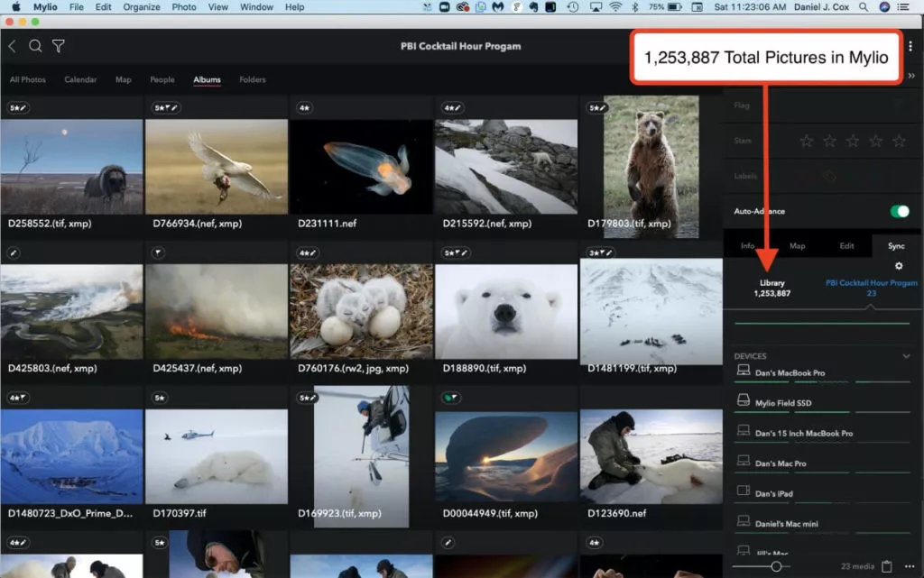Go back with the left arrow icon
The image size is (924, 578).
pos(13,46)
